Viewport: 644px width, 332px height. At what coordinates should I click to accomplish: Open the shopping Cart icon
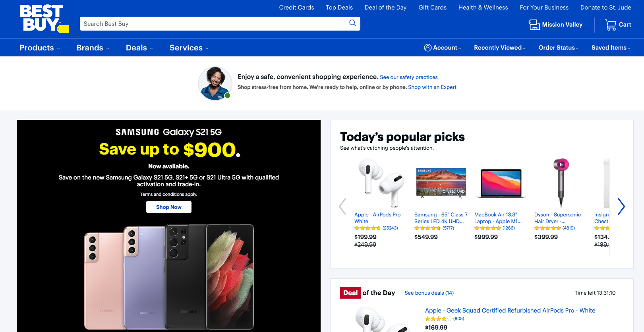coord(611,25)
